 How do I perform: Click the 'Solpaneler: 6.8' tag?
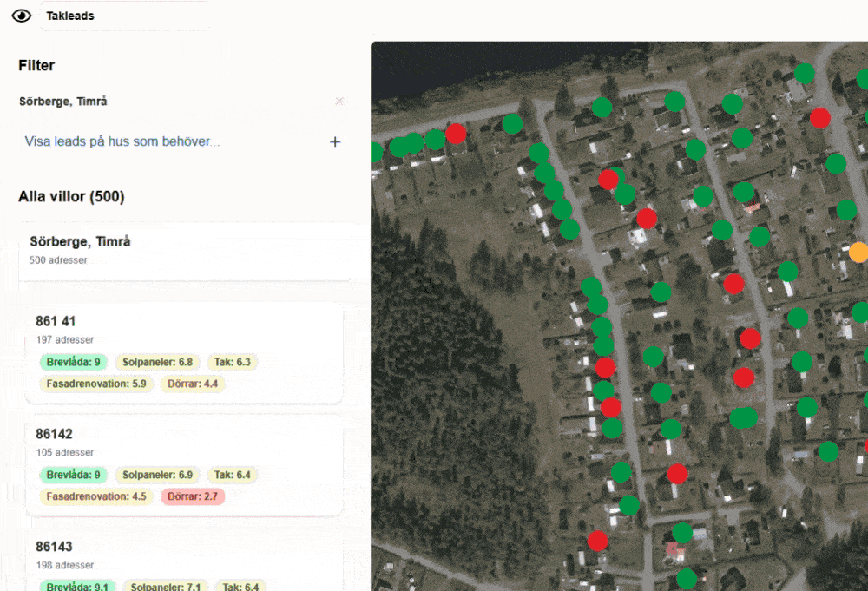click(x=157, y=363)
